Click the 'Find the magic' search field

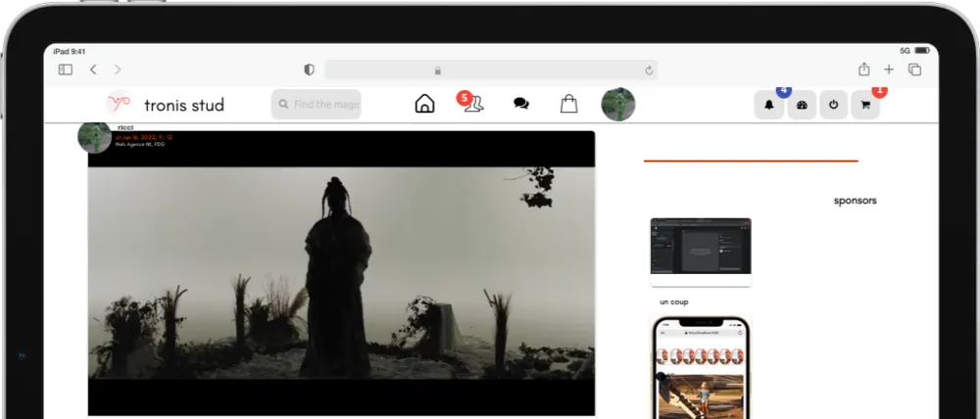pos(317,105)
